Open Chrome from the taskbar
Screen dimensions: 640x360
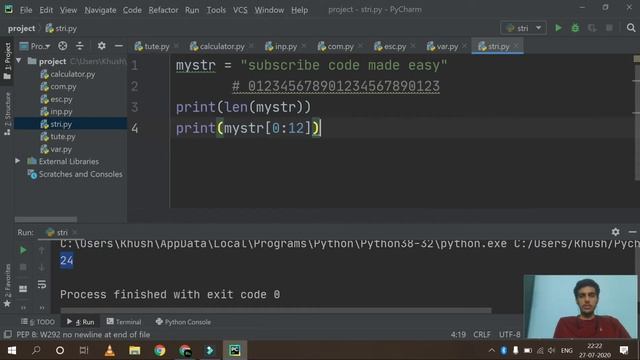(160, 350)
